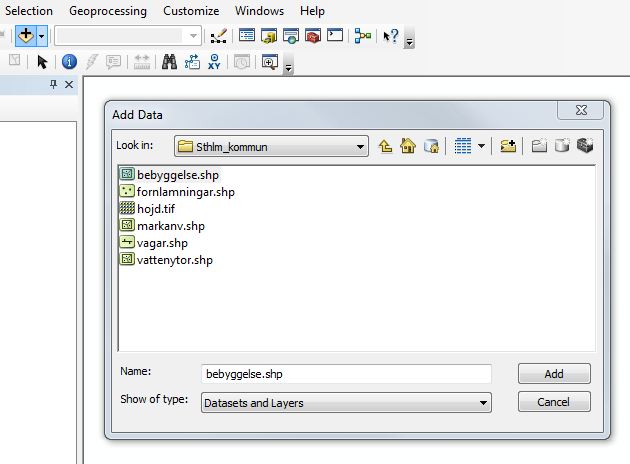
Task: Expand the Look in folder dropdown
Action: 360,147
